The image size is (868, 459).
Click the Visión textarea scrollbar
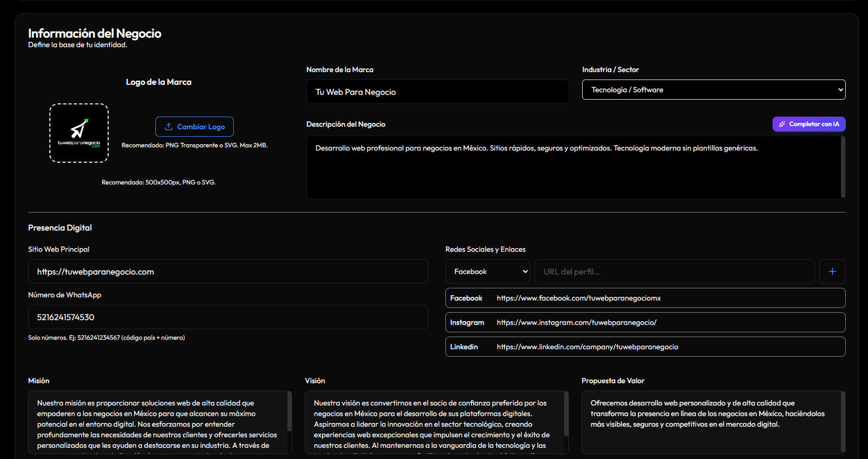click(x=566, y=413)
